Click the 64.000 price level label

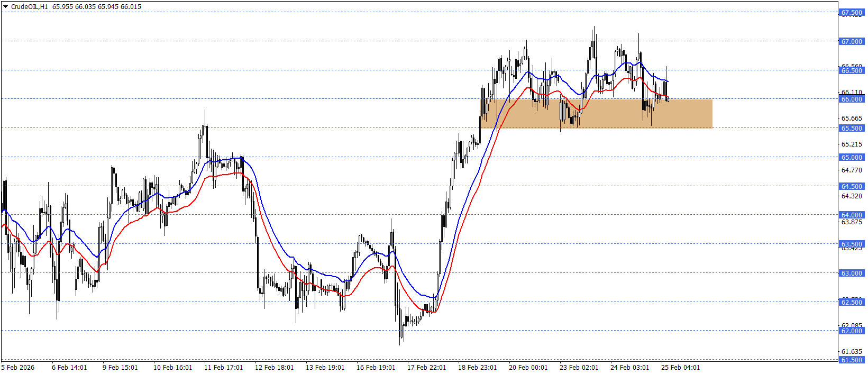pyautogui.click(x=852, y=215)
